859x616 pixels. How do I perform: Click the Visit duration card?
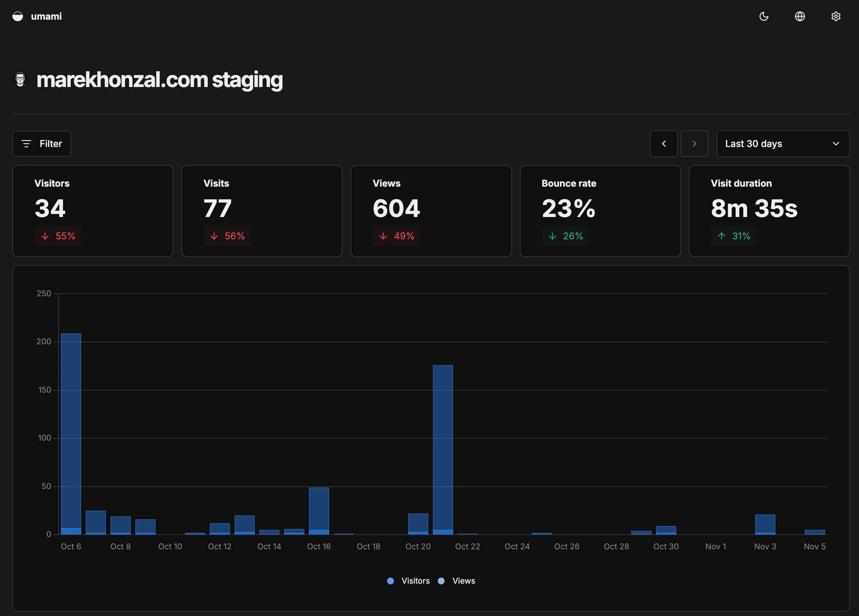pos(769,211)
